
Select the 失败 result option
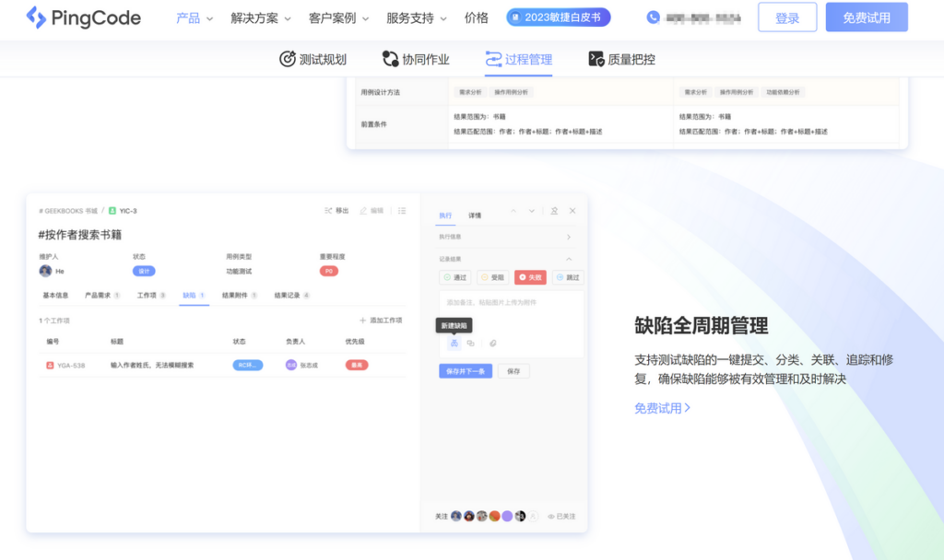click(x=530, y=277)
